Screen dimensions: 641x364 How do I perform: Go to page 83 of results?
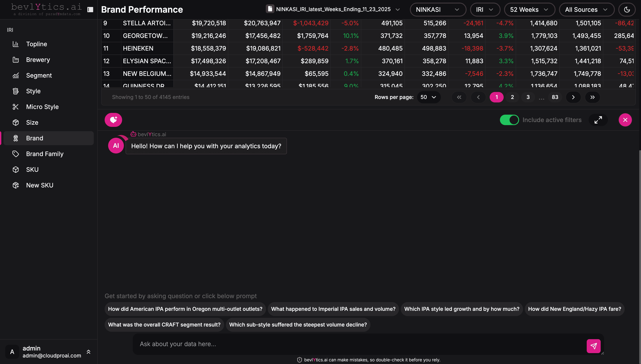[x=555, y=97]
